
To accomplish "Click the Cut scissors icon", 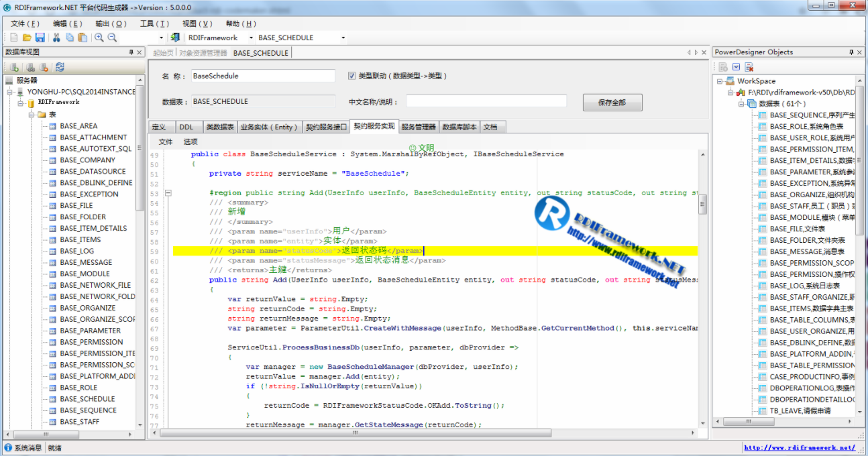I will (x=56, y=38).
